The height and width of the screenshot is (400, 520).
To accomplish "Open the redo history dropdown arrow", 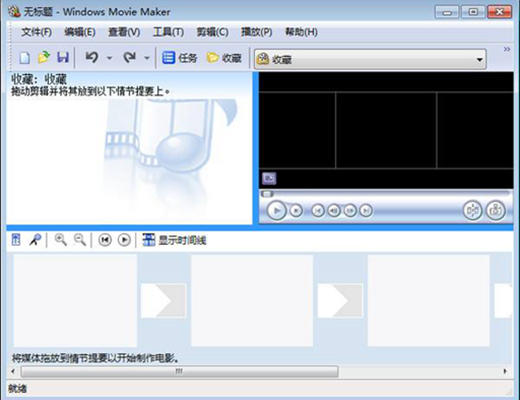I will (x=147, y=58).
